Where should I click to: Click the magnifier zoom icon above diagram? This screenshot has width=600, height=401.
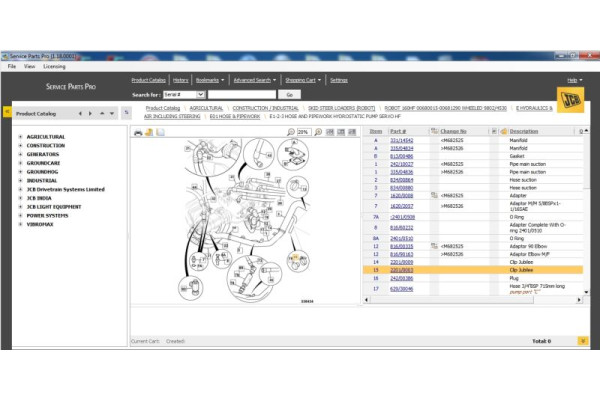pyautogui.click(x=291, y=131)
